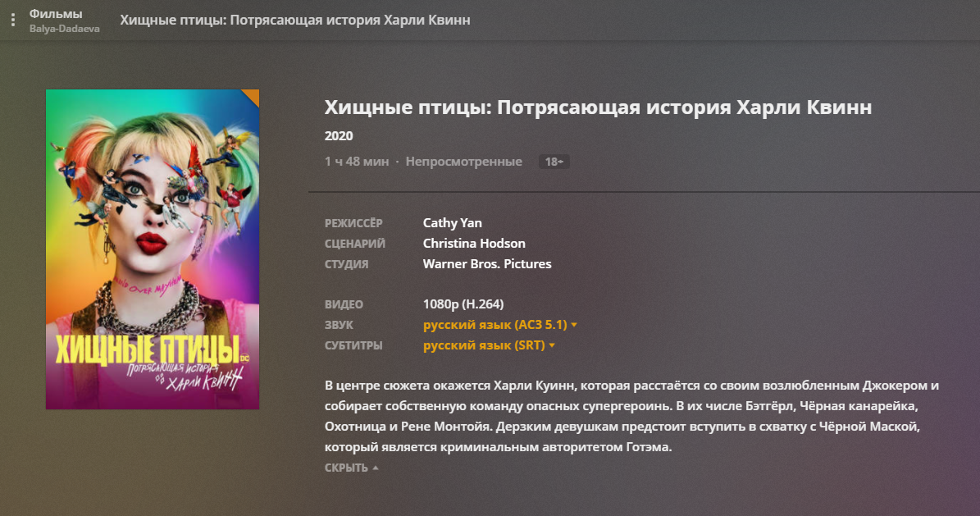Viewport: 980px width, 516px height.
Task: Open the Фильмы library heading
Action: pyautogui.click(x=56, y=14)
